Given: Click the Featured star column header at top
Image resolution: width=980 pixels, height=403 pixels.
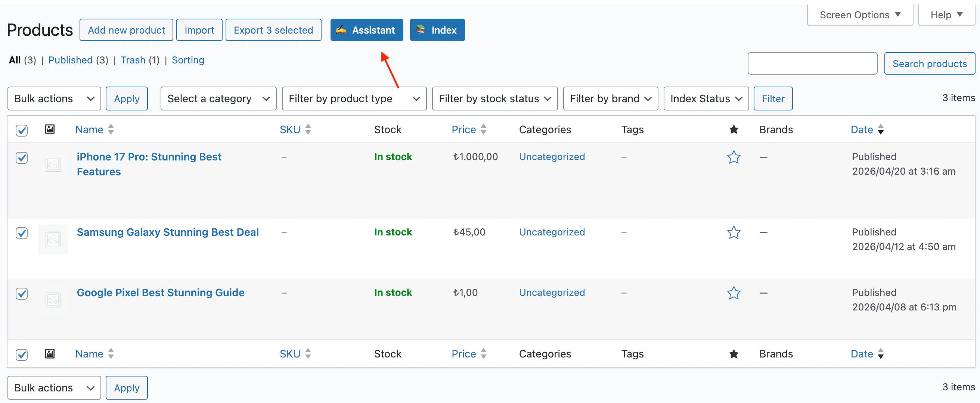Looking at the screenshot, I should (734, 129).
